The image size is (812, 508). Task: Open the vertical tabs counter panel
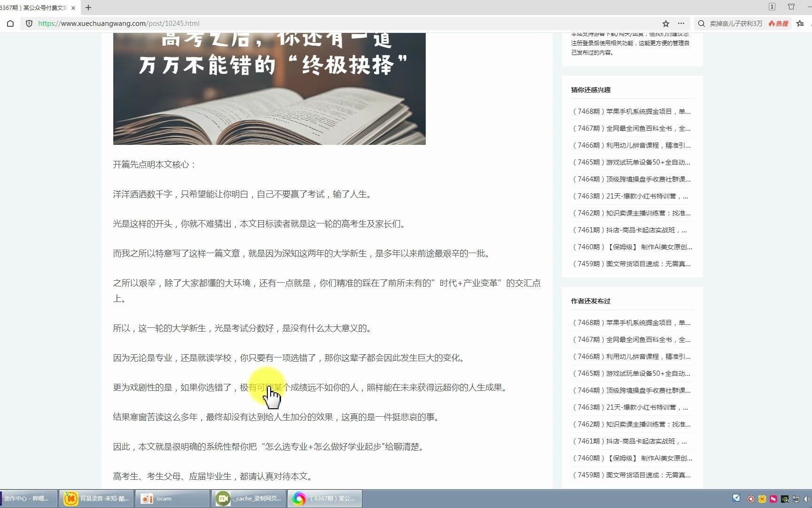[x=771, y=7]
